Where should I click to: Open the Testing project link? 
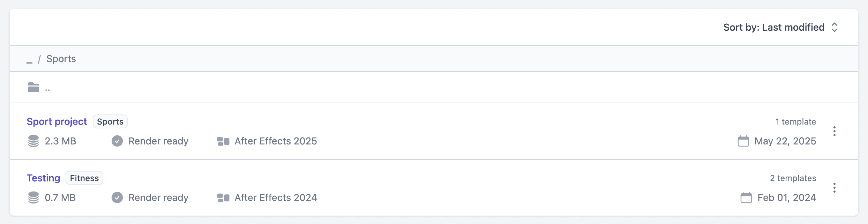pyautogui.click(x=43, y=178)
